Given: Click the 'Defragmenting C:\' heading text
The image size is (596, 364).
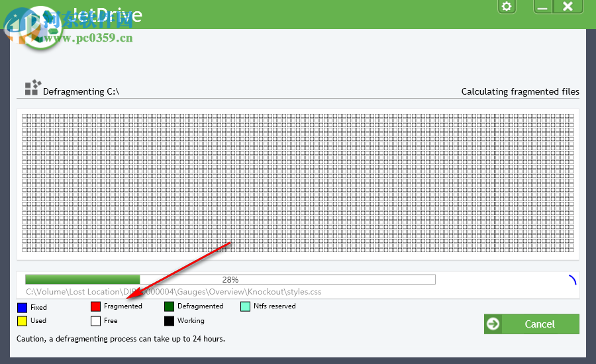Looking at the screenshot, I should pos(81,91).
